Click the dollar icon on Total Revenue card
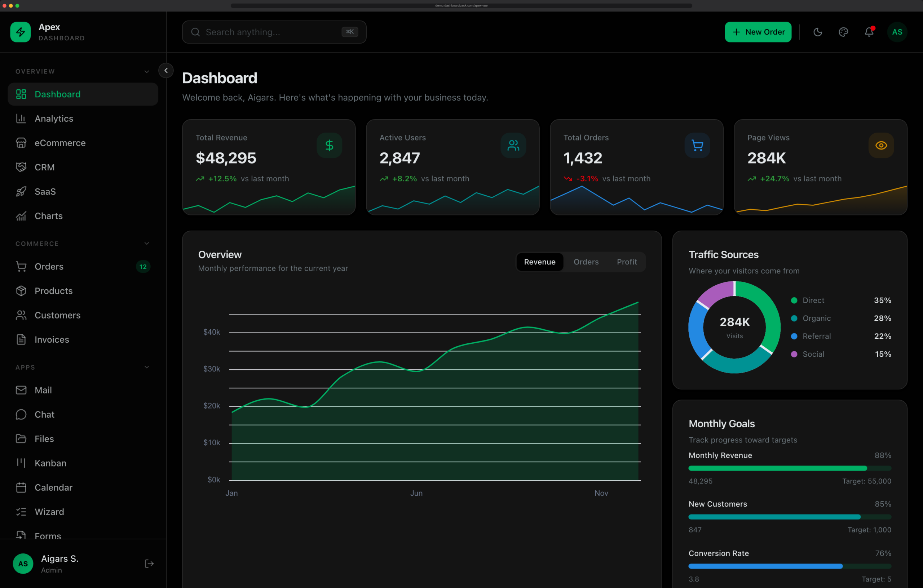Image resolution: width=923 pixels, height=588 pixels. click(x=329, y=146)
